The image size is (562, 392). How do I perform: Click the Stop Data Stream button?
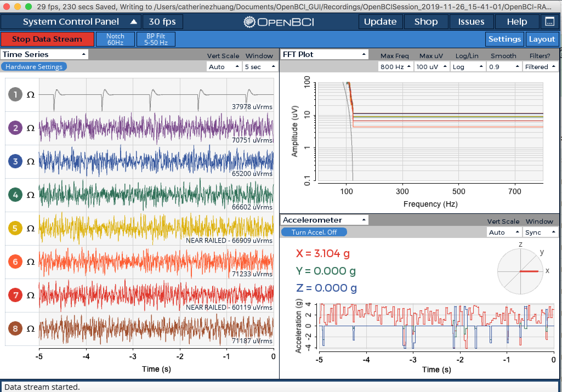47,39
